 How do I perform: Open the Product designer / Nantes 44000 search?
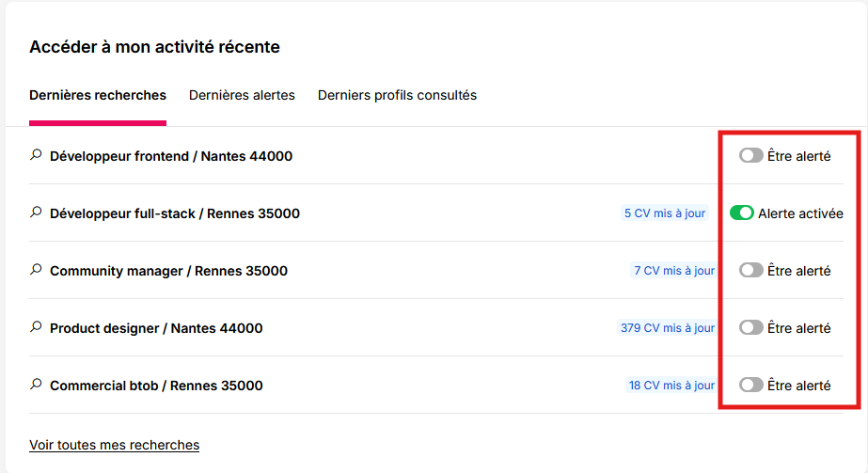click(x=156, y=328)
